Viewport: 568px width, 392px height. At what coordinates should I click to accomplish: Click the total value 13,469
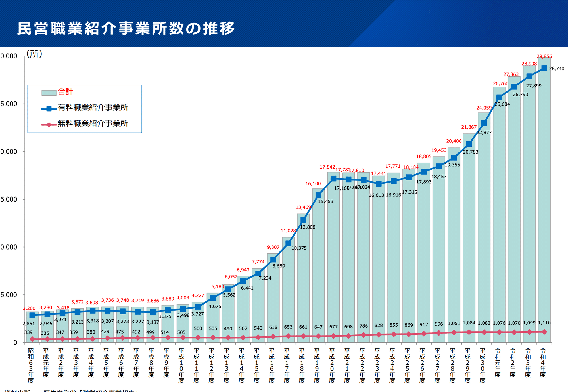point(303,207)
